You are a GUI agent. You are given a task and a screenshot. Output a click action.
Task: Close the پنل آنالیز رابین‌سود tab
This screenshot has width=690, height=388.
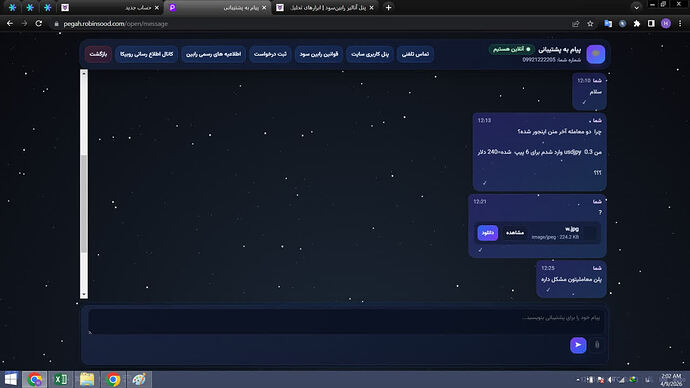pyautogui.click(x=371, y=7)
